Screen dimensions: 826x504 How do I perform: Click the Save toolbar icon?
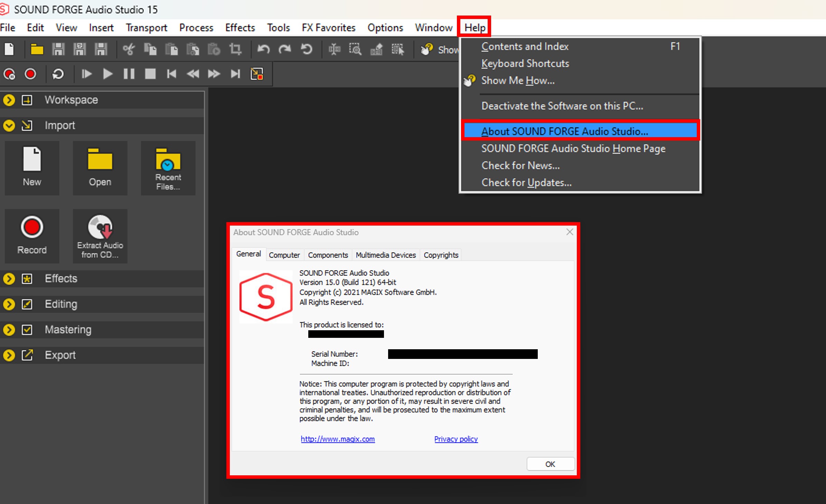point(58,49)
